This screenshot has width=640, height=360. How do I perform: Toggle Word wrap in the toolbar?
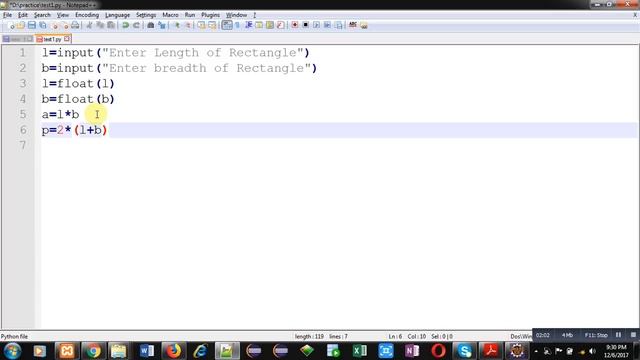tap(227, 25)
